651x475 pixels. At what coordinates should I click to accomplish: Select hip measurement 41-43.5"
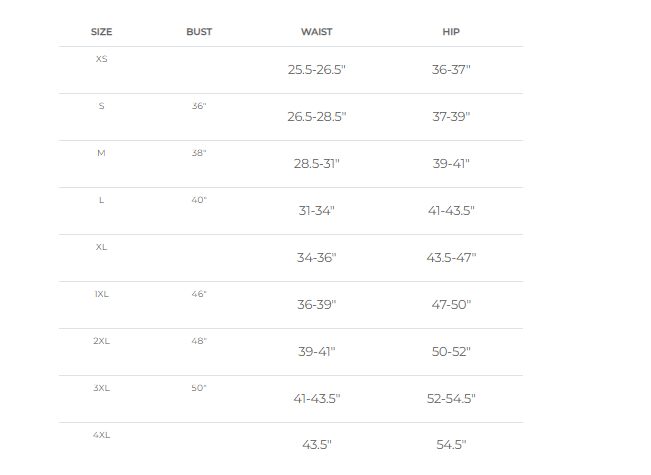[x=451, y=211]
